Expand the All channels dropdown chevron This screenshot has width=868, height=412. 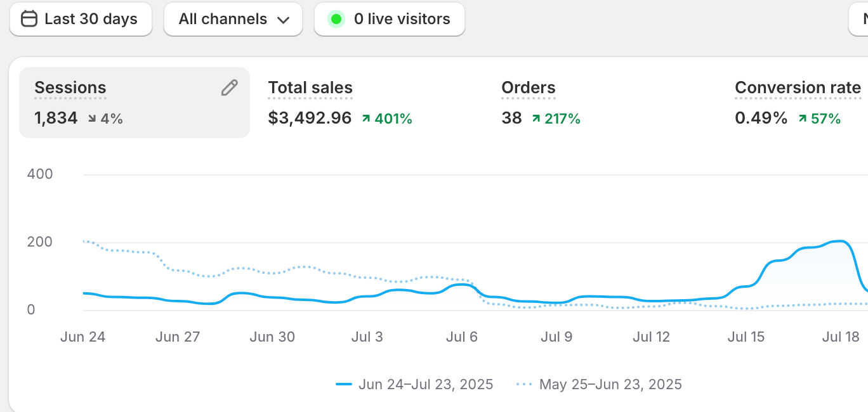coord(283,20)
